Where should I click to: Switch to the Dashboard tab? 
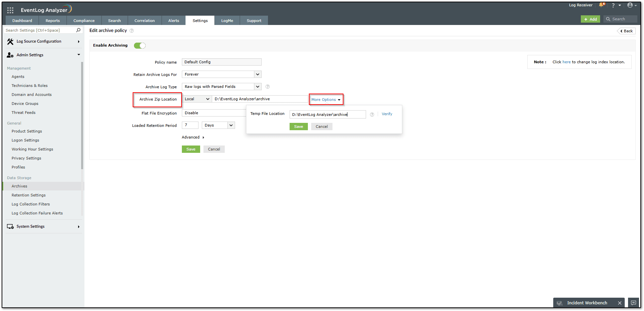[22, 21]
